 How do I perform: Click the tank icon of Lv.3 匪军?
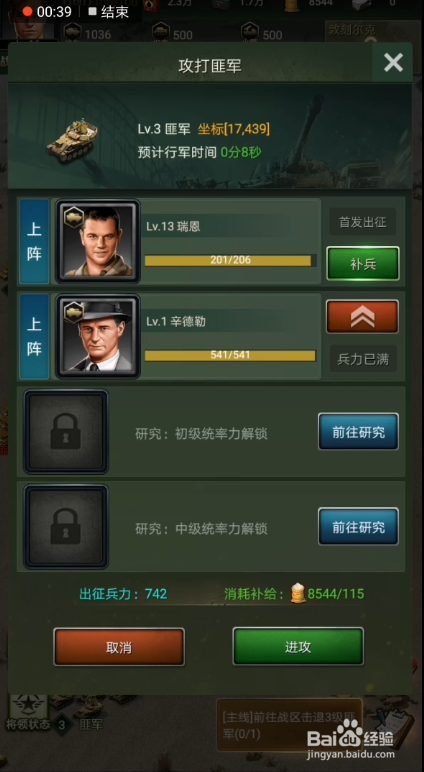[x=72, y=140]
